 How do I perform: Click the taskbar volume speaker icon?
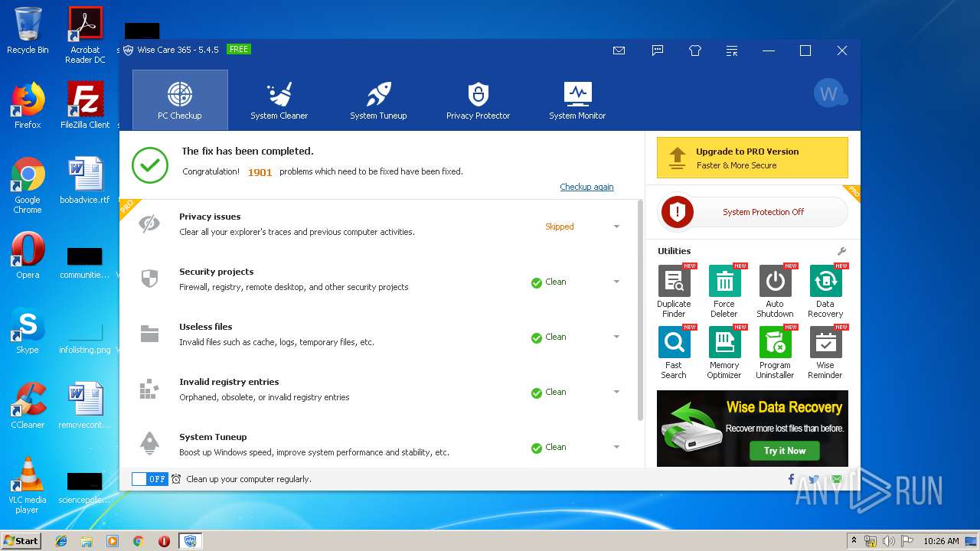[x=889, y=541]
